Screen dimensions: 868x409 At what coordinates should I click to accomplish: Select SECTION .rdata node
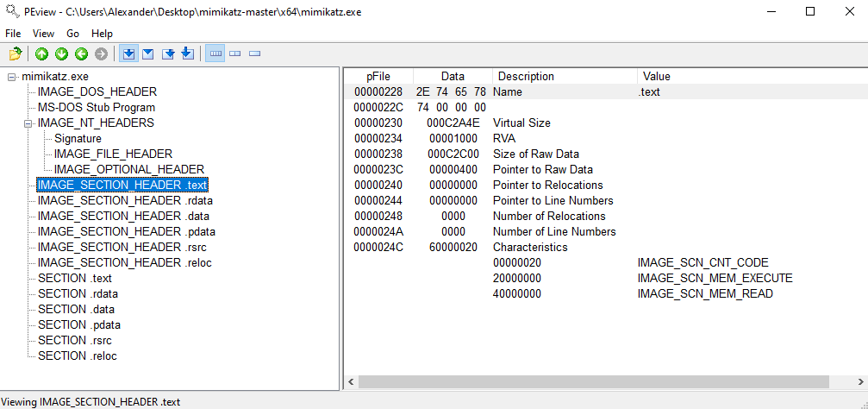click(78, 293)
